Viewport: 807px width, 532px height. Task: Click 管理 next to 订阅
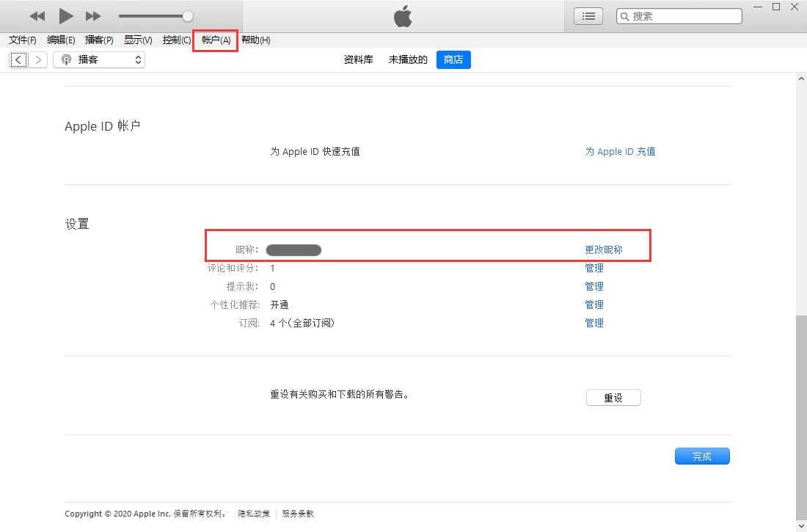coord(594,323)
